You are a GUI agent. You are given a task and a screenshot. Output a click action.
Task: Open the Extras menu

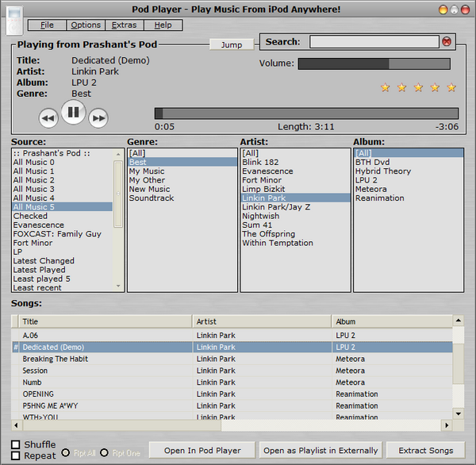click(x=125, y=25)
